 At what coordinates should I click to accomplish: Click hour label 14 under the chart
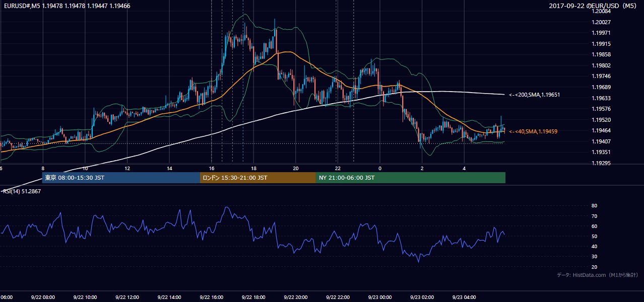pos(169,169)
